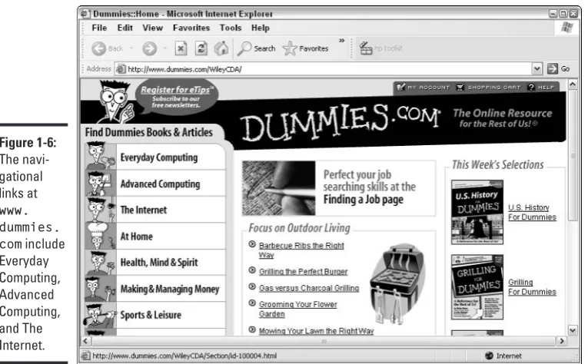Expand the toolbar overflow chevron
This screenshot has width=588, height=364.
(x=341, y=41)
